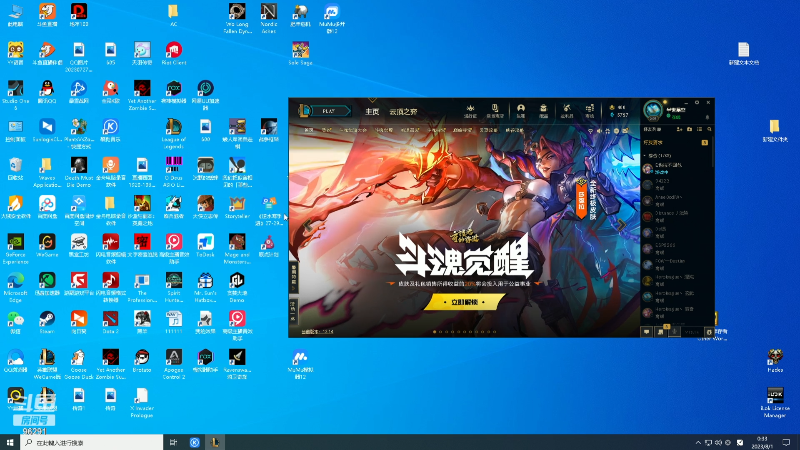Open the Recycle Bin desktop icon
Image resolution: width=800 pixels, height=450 pixels.
point(15,168)
